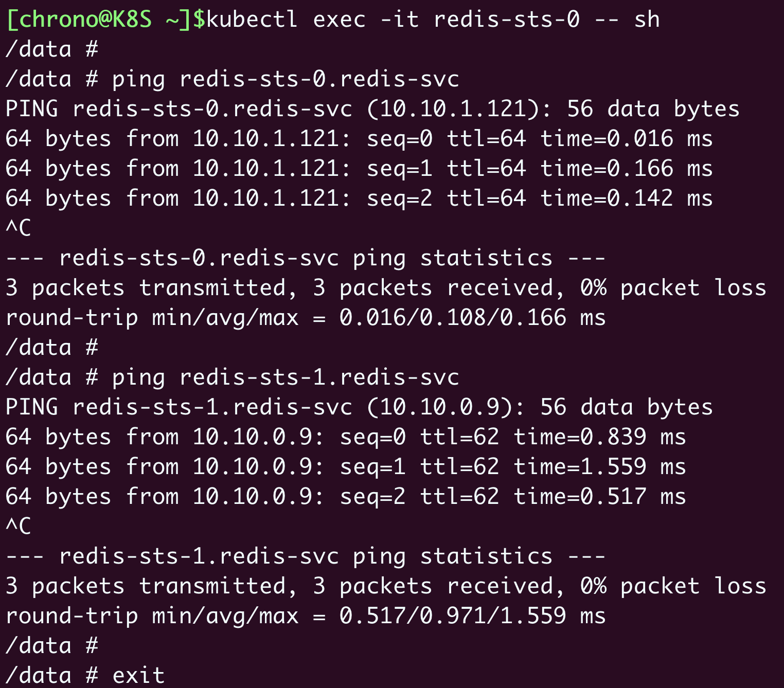Click the redis-sts-1.redis-svc ping statistics header
The height and width of the screenshot is (688, 784).
[x=306, y=556]
